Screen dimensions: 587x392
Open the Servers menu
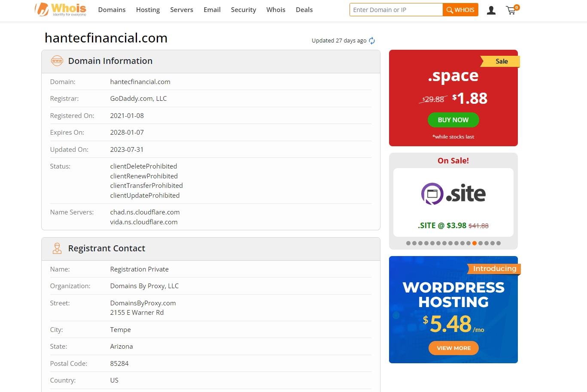tap(182, 10)
